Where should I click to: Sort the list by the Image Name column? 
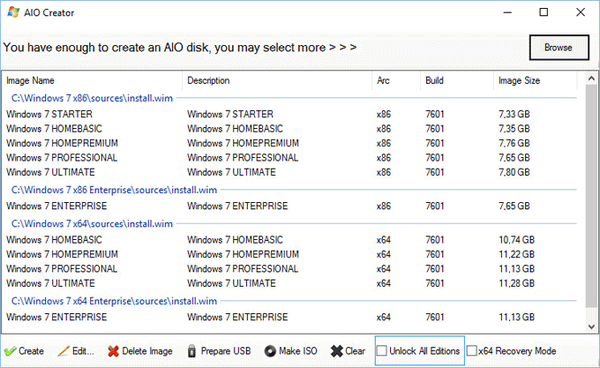(x=93, y=81)
